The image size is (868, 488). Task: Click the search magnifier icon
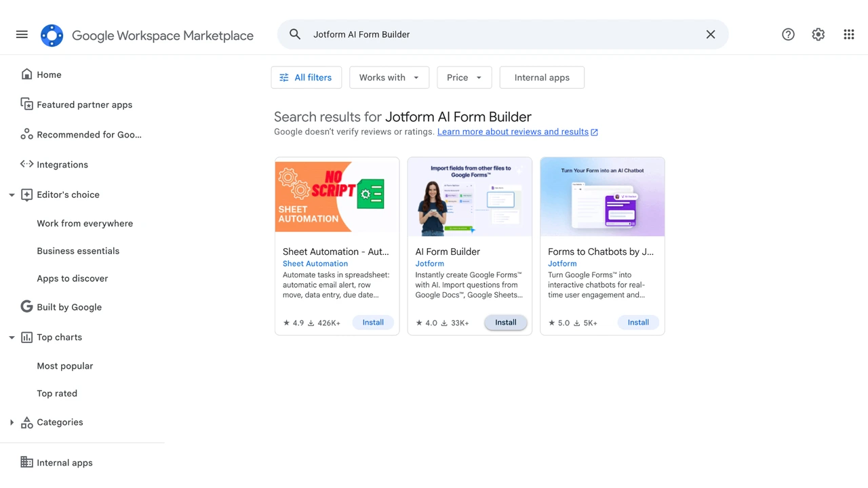pos(295,35)
